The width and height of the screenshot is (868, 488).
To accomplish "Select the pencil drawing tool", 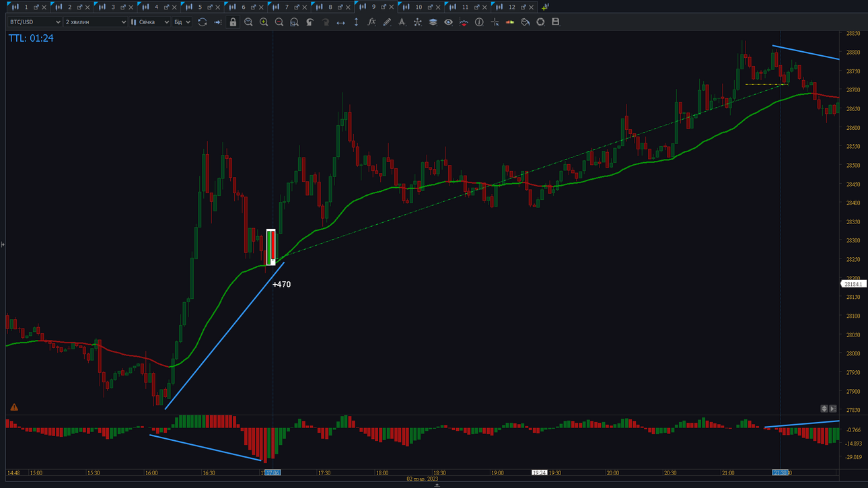I will pyautogui.click(x=387, y=22).
